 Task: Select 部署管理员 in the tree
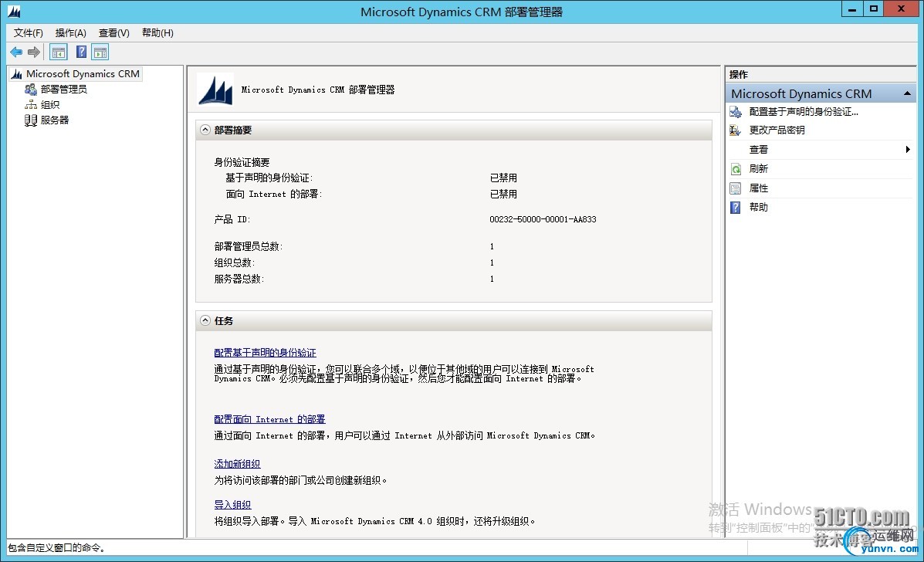pos(63,90)
